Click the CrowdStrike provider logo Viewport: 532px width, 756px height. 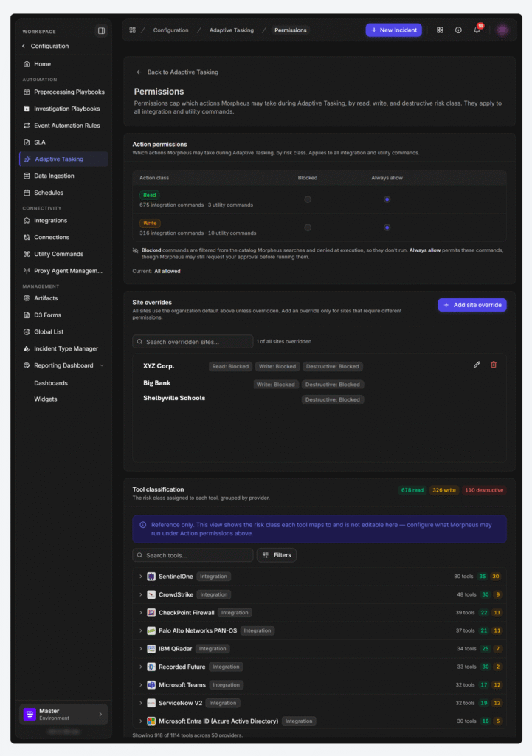[151, 595]
